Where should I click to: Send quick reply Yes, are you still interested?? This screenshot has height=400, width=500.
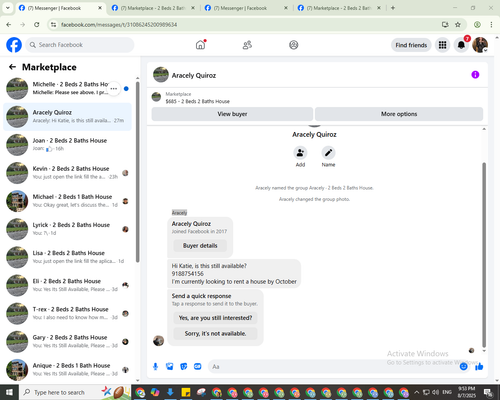coord(215,318)
